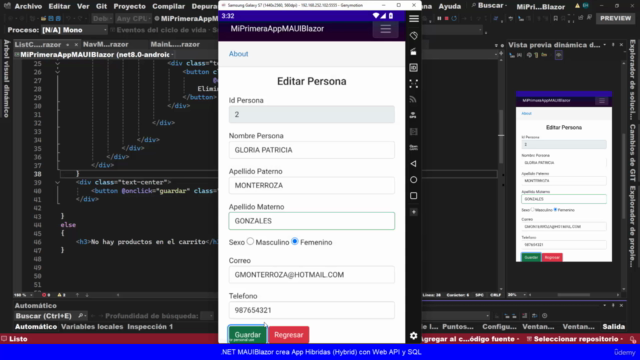Click Genymotion fullscreen scaling icon
640x360 pixels.
tap(413, 84)
